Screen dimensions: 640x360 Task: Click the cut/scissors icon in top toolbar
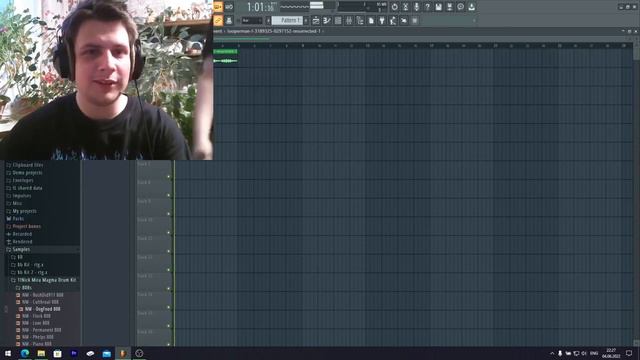pos(405,7)
